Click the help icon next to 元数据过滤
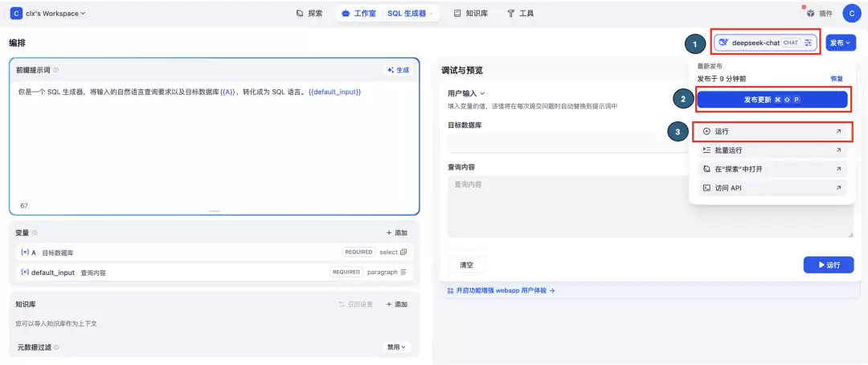The image size is (868, 365). click(56, 347)
